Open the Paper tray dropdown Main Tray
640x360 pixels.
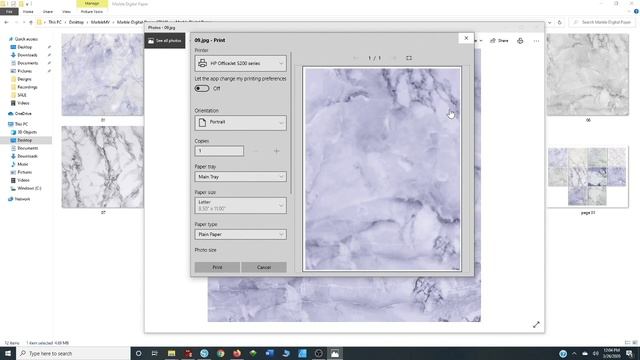pos(240,177)
